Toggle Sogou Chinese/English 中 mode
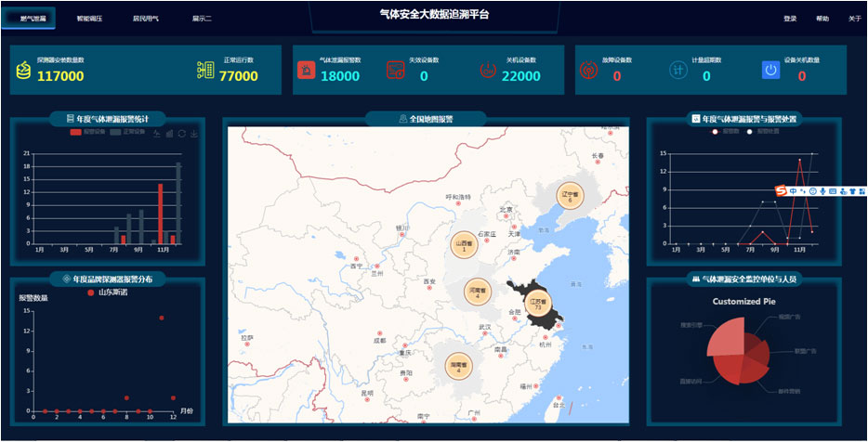Viewport: 868px width, 442px height. (794, 191)
